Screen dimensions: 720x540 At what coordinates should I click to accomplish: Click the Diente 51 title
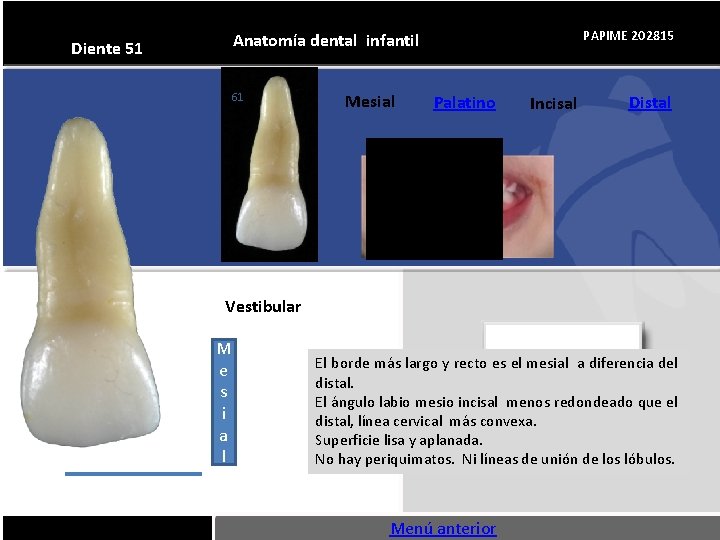coord(107,48)
